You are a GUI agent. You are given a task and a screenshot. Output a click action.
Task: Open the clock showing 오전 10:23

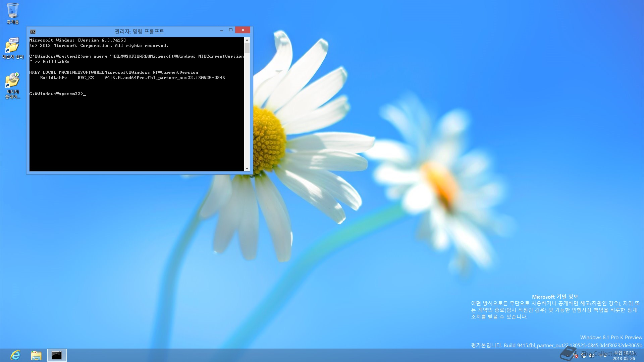624,356
